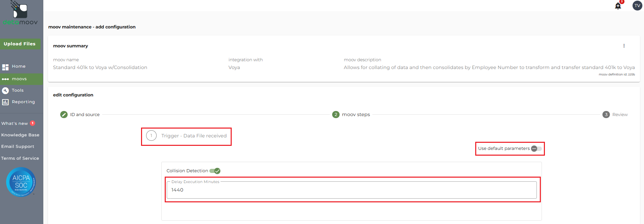
Task: Open the Knowledge Base link
Action: coord(20,135)
